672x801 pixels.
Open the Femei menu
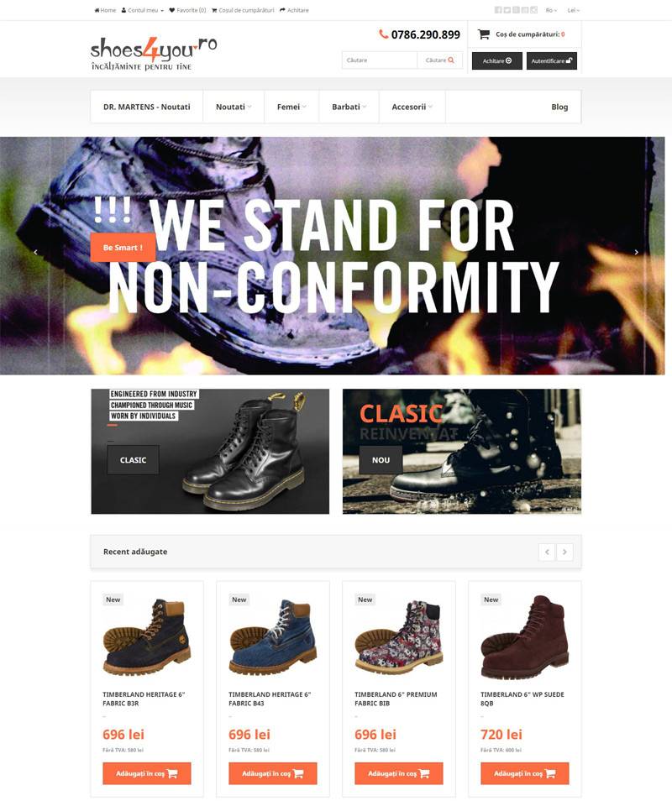[x=291, y=107]
